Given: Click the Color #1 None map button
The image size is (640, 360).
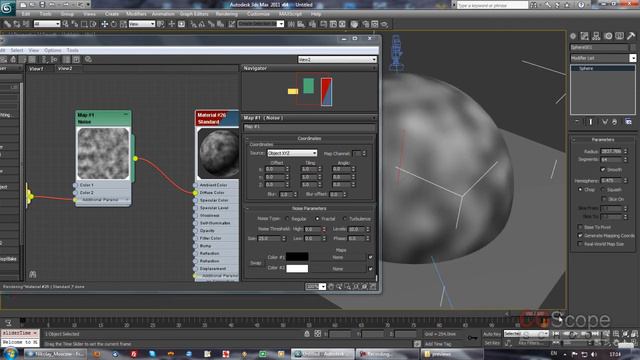Looking at the screenshot, I should pyautogui.click(x=338, y=257).
